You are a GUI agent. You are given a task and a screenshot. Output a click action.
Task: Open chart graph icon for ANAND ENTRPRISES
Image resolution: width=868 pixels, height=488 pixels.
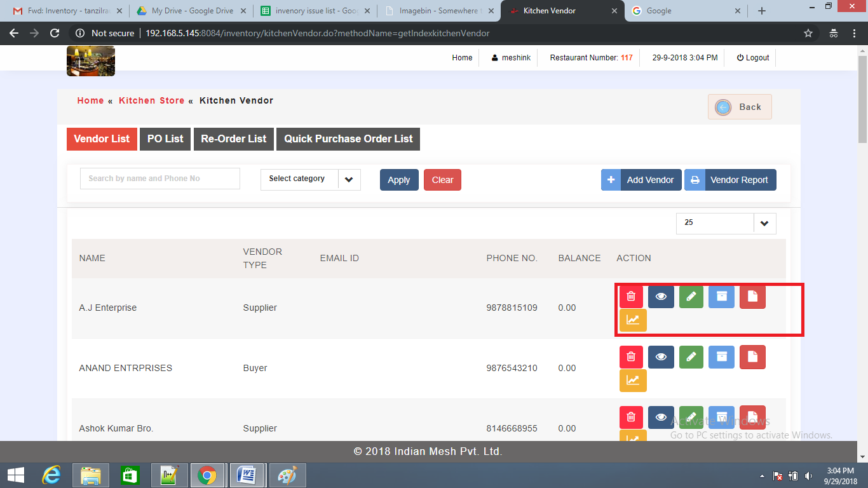[633, 380]
